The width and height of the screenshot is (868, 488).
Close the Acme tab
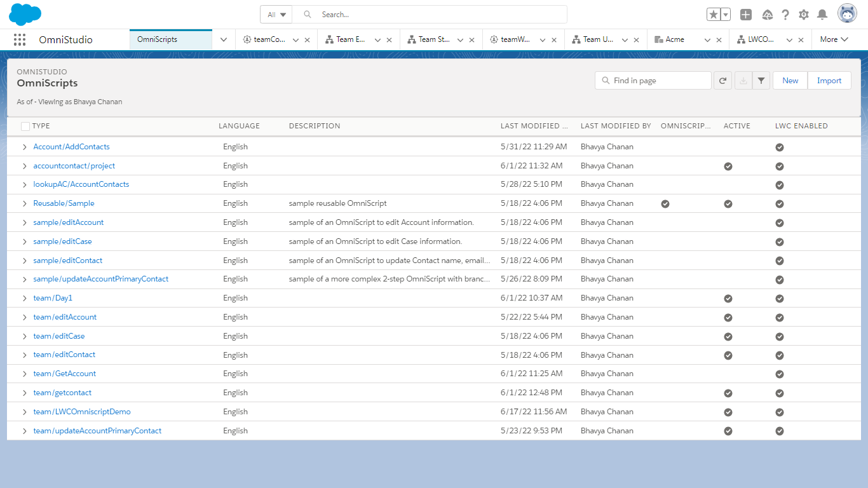pyautogui.click(x=719, y=40)
